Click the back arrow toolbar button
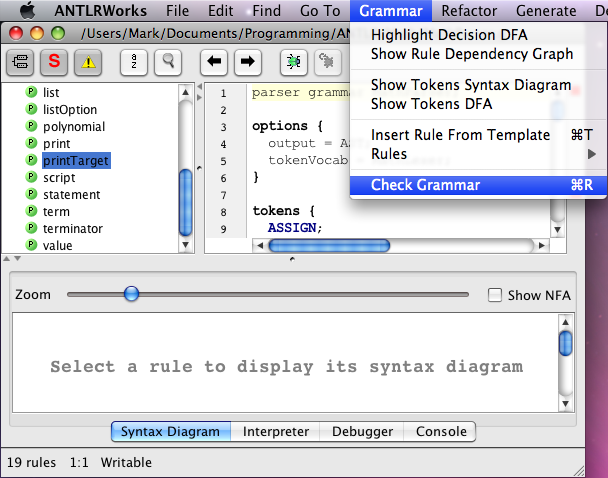The image size is (608, 478). click(x=214, y=62)
